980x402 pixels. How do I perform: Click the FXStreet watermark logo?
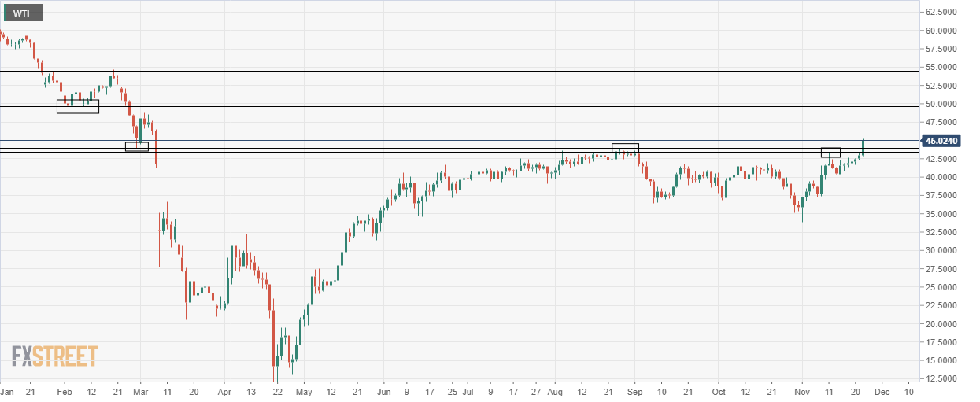click(54, 356)
